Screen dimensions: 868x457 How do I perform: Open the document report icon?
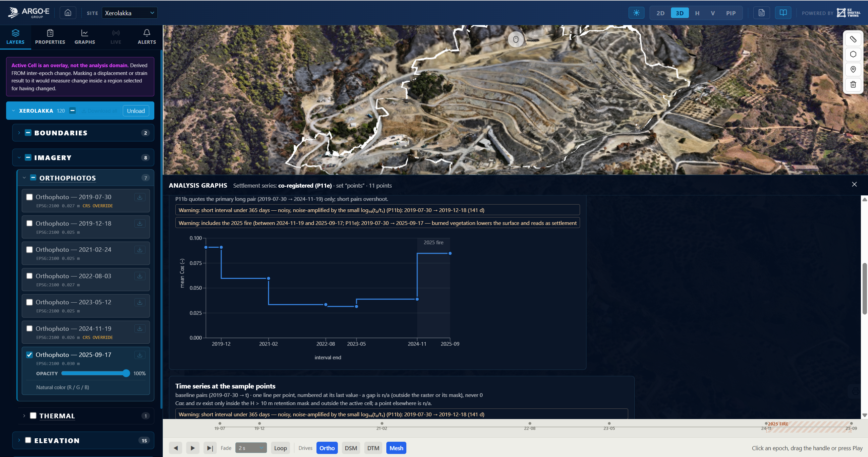(x=761, y=13)
